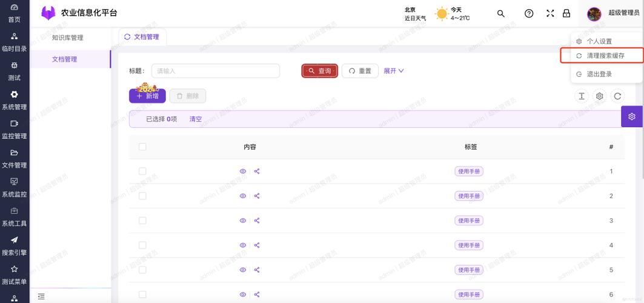Share document in row 3
The height and width of the screenshot is (303, 644).
point(257,221)
